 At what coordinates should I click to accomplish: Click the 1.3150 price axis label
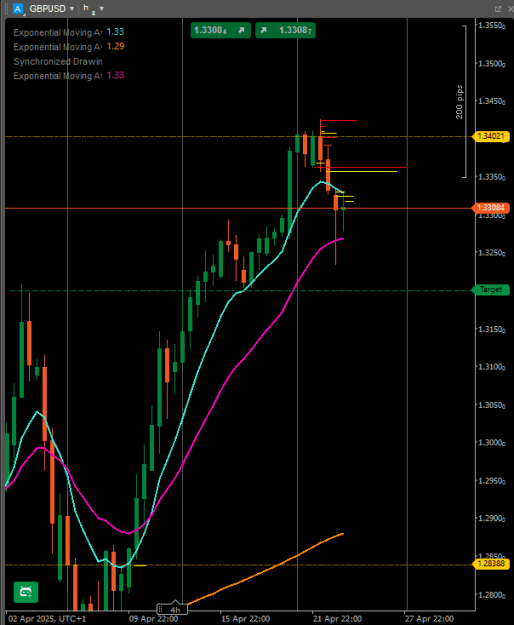pyautogui.click(x=492, y=329)
